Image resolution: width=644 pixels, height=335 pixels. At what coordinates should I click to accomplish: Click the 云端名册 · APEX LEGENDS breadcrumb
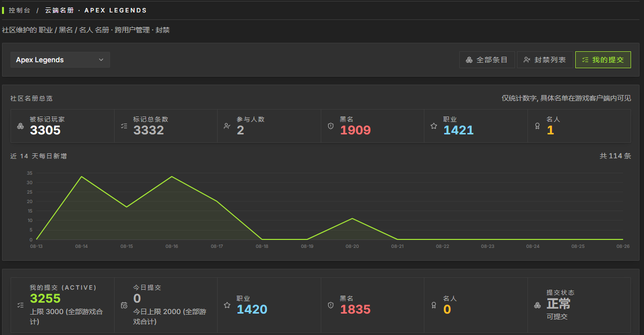96,10
